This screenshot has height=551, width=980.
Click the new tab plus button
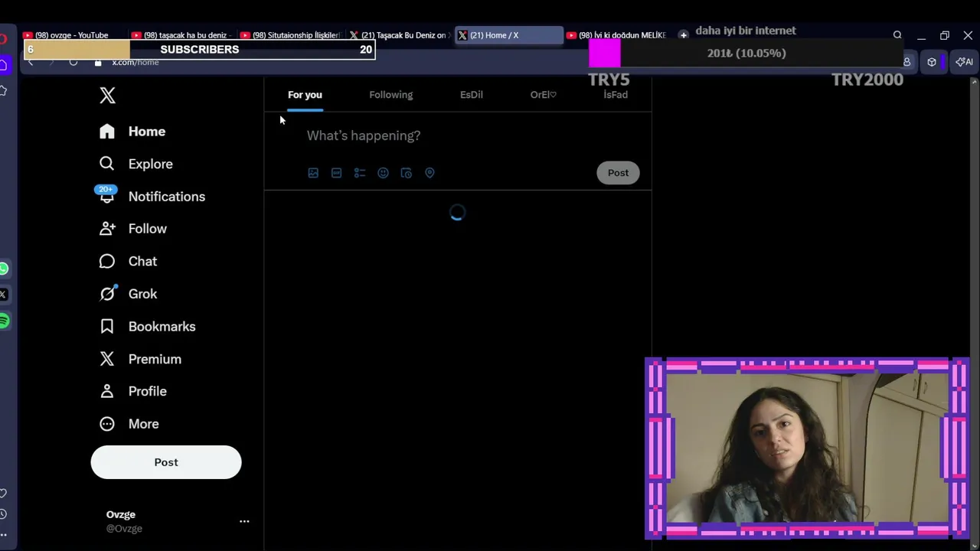(x=684, y=35)
